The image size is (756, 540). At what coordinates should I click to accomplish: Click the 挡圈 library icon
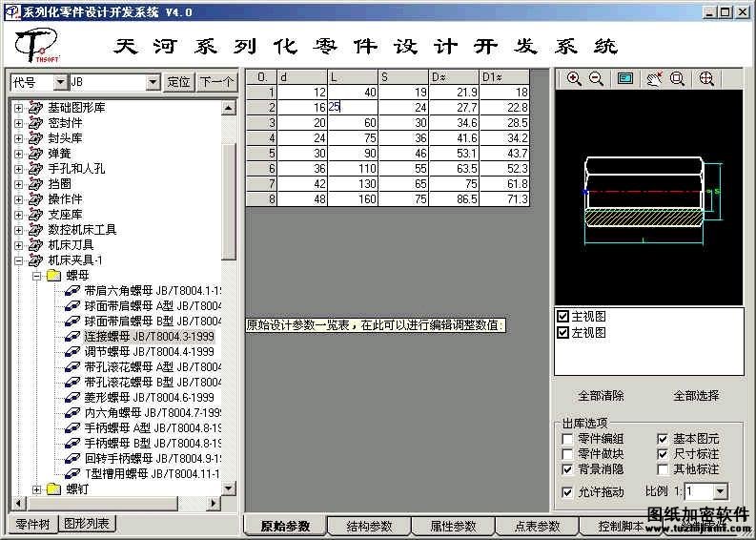pos(35,184)
